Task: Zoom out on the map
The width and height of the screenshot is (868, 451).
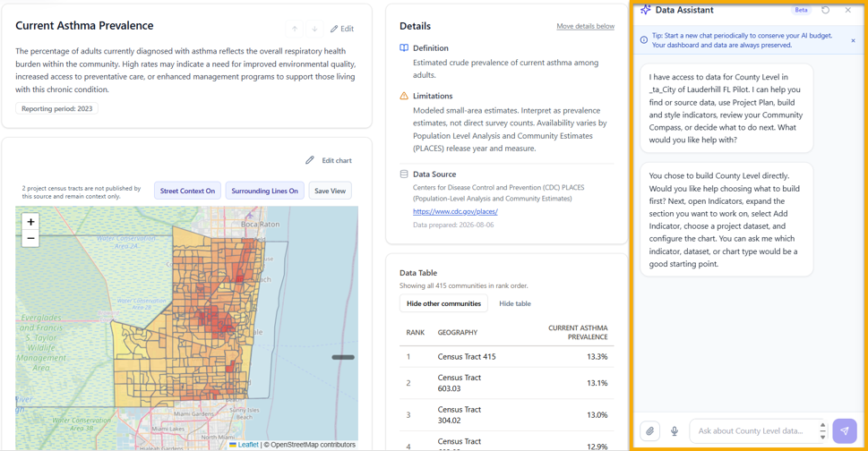Action: (x=31, y=239)
